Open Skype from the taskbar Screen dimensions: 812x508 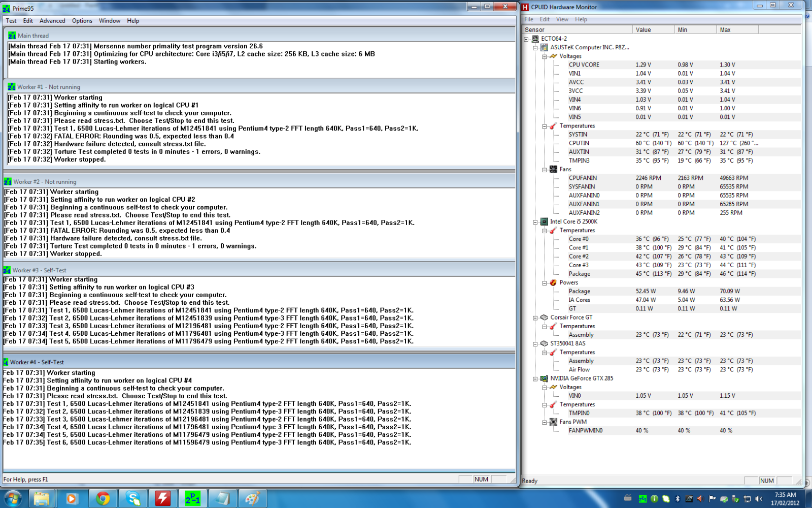[133, 498]
